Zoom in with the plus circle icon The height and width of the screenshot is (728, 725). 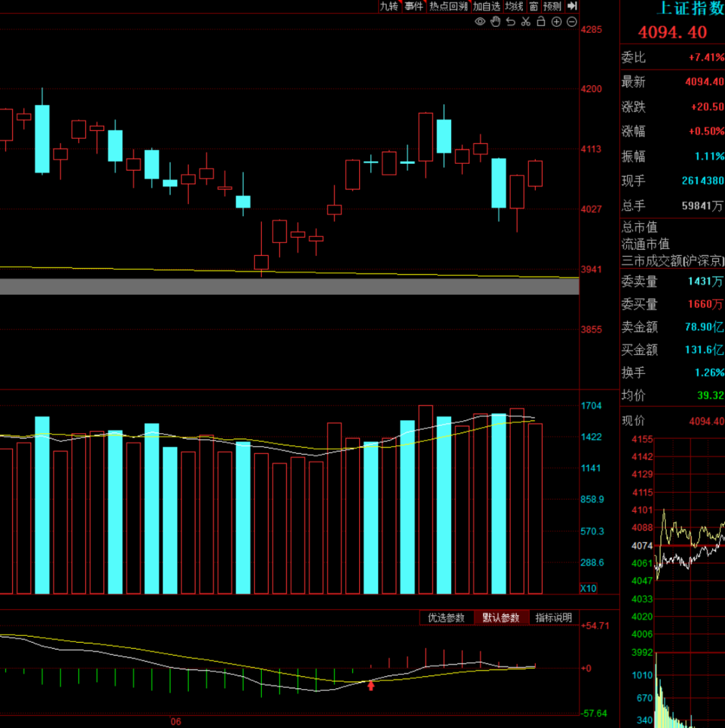click(557, 21)
